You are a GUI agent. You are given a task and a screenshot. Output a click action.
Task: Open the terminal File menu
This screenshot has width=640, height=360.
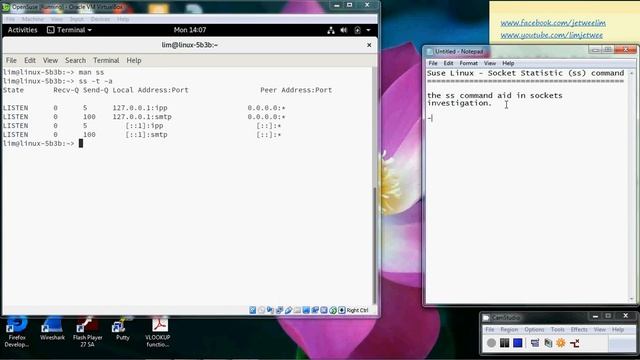click(x=11, y=60)
